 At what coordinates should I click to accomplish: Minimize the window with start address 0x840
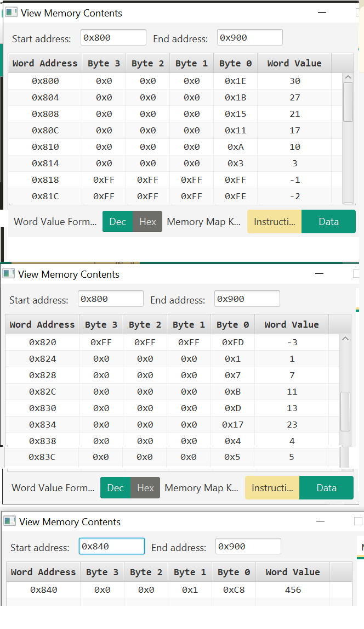(321, 521)
